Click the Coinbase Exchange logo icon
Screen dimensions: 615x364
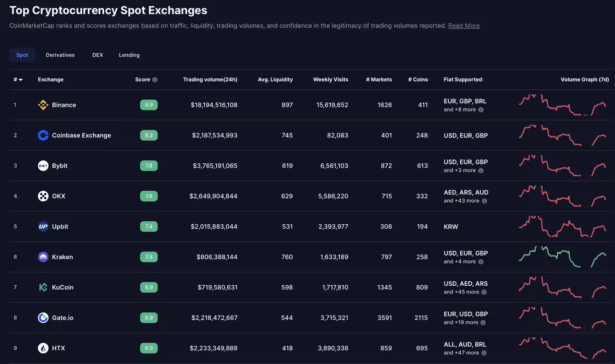click(x=43, y=135)
